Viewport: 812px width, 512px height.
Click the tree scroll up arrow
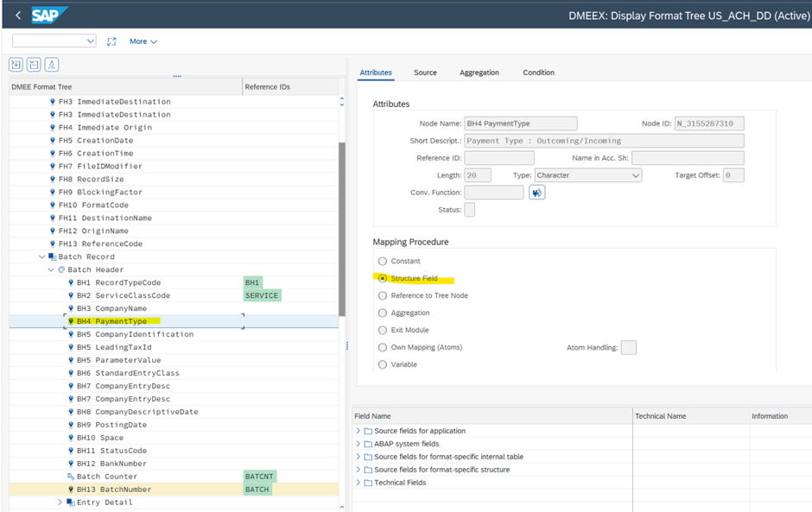[x=342, y=98]
